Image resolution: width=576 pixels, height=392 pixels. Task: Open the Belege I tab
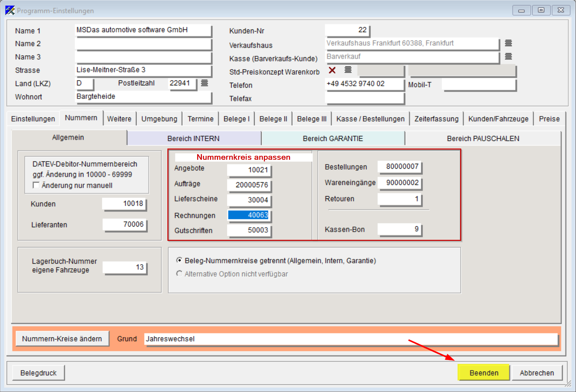(237, 119)
